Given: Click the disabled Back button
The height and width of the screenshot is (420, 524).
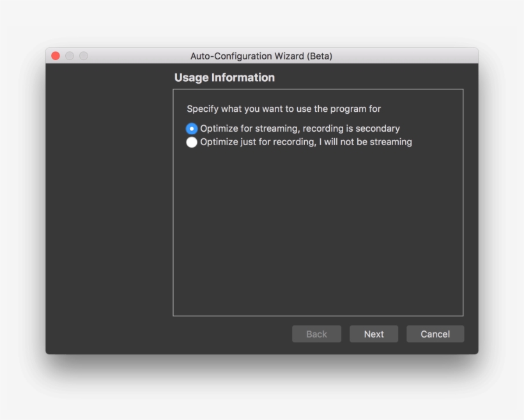Looking at the screenshot, I should coord(316,334).
